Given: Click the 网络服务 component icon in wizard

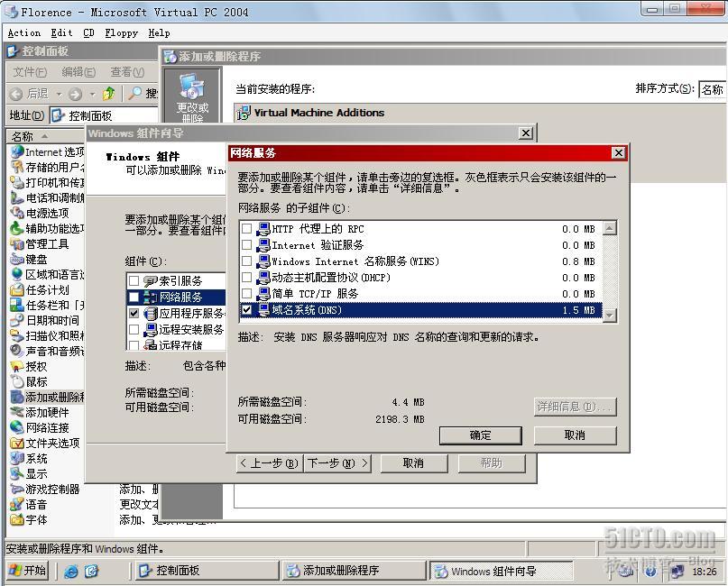Looking at the screenshot, I should (x=151, y=297).
